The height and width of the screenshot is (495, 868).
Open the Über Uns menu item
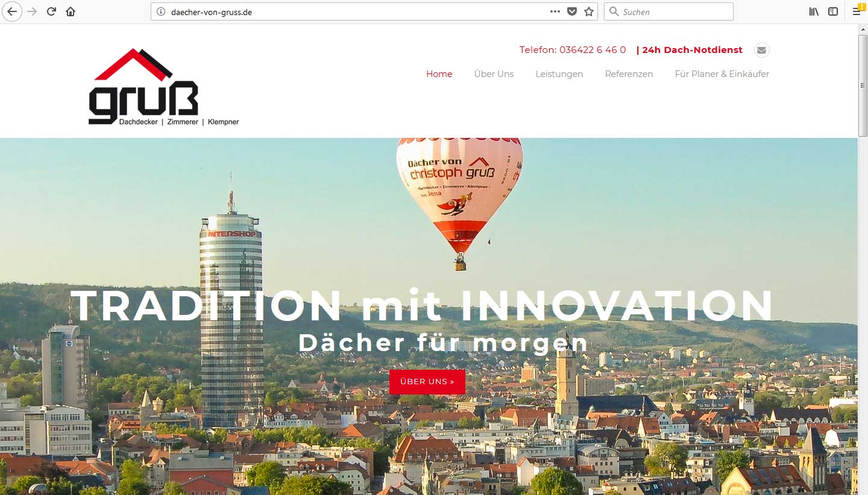pos(494,74)
